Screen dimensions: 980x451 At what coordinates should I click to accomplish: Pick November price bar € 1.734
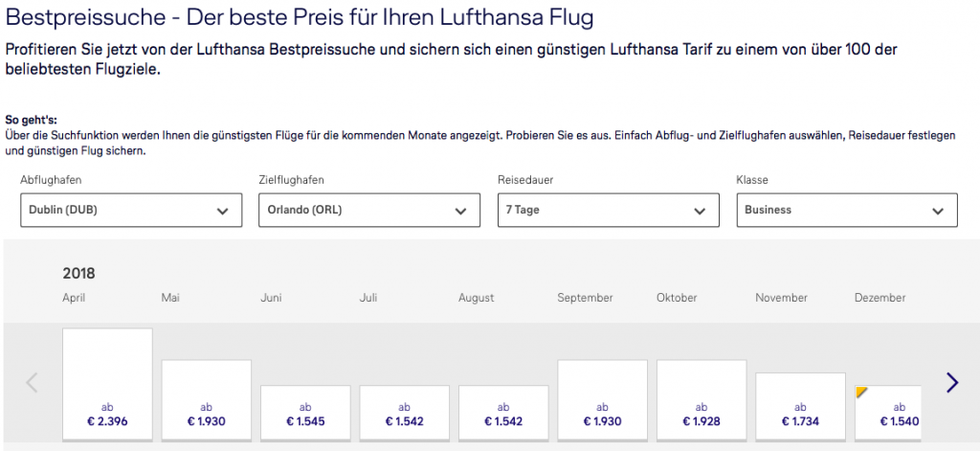coord(801,406)
